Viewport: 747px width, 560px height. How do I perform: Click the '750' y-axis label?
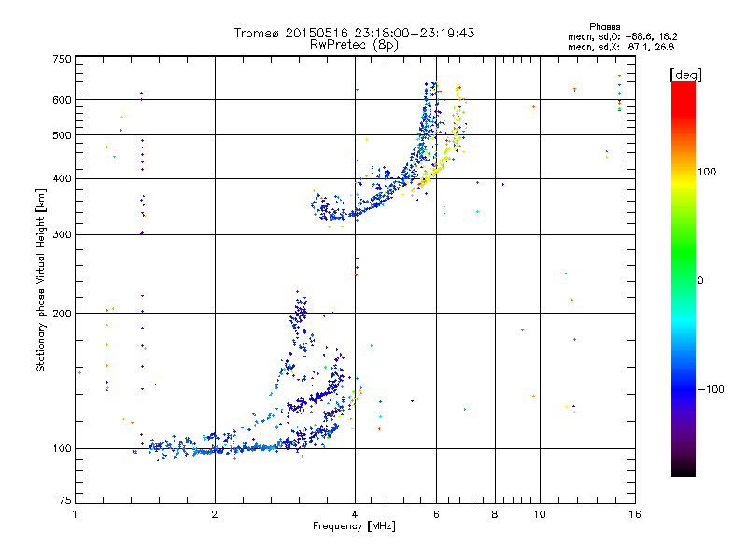coord(62,59)
